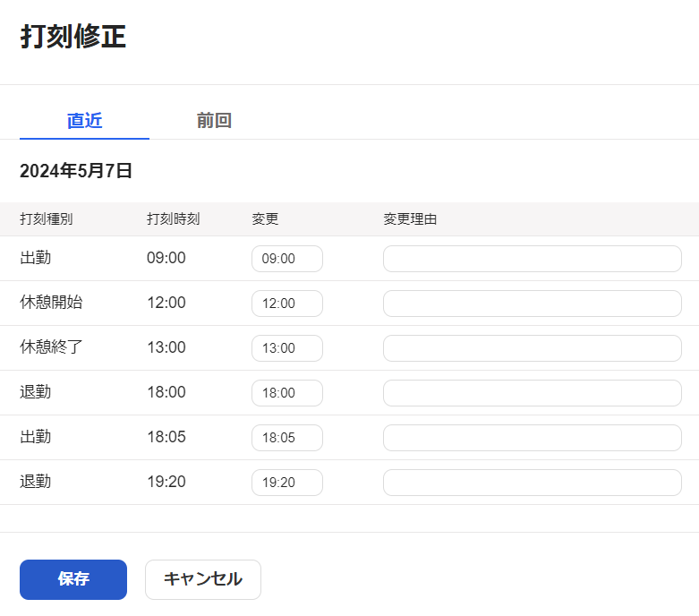This screenshot has height=616, width=699.
Task: Click the 打刻種別 column header
Action: pyautogui.click(x=47, y=219)
